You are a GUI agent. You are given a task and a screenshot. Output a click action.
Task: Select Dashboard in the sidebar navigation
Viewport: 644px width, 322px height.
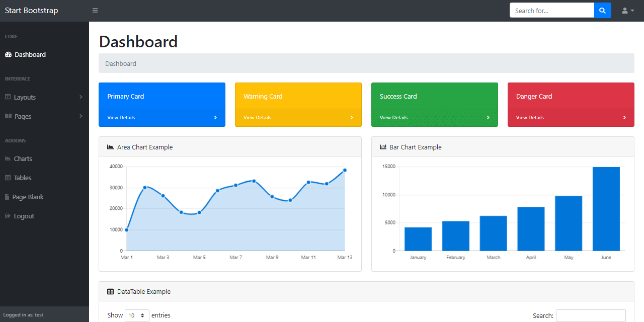[x=30, y=54]
